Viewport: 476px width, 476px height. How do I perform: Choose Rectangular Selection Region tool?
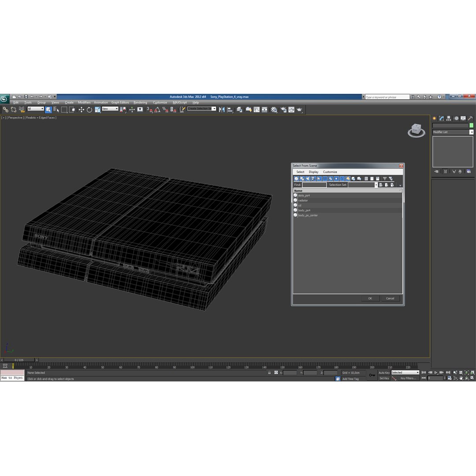click(x=64, y=110)
